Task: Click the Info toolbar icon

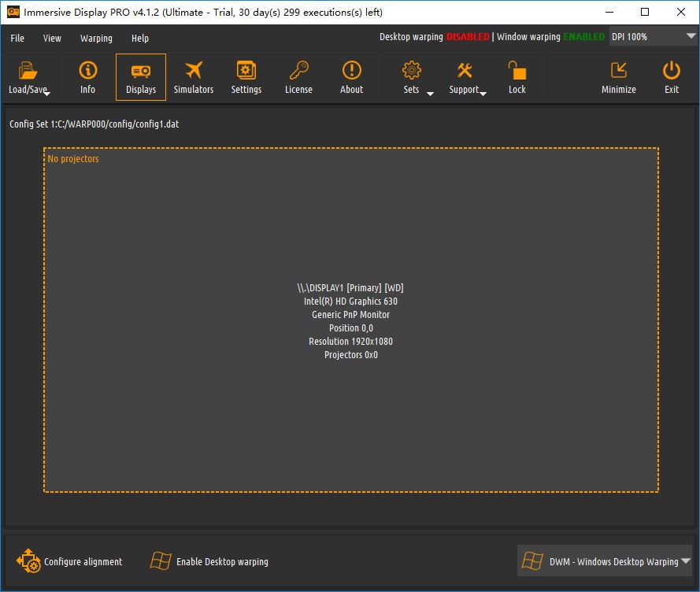Action: click(x=88, y=71)
